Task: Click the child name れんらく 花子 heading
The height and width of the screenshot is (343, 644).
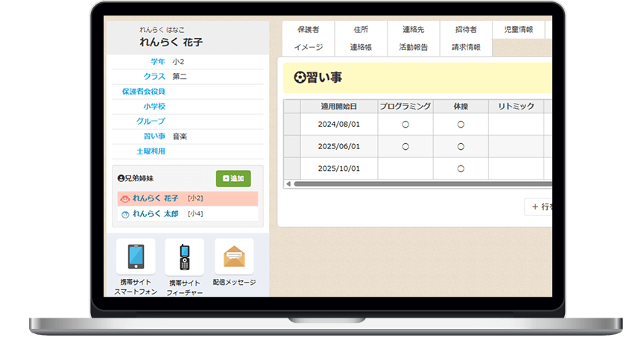Action: tap(171, 42)
